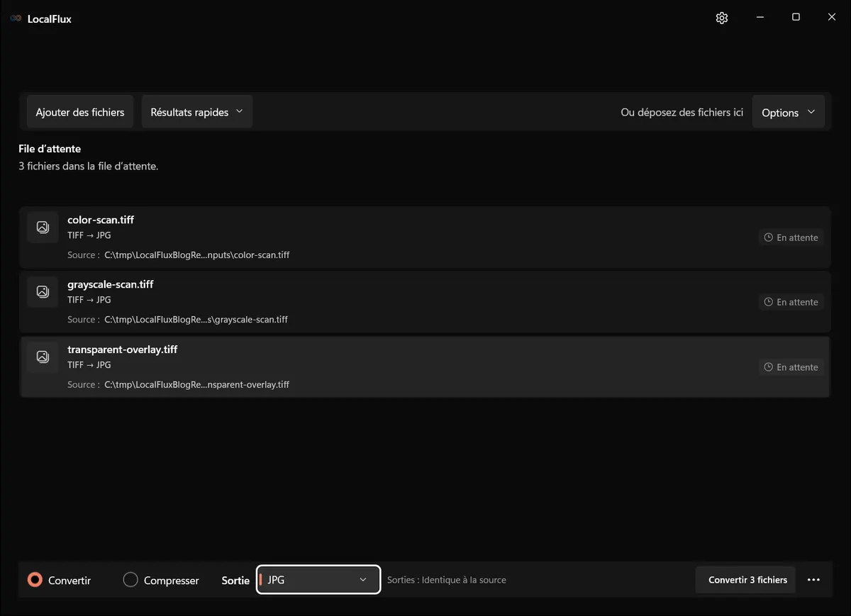This screenshot has width=851, height=616.
Task: Click the image icon for color-scan.tiff
Action: click(43, 227)
